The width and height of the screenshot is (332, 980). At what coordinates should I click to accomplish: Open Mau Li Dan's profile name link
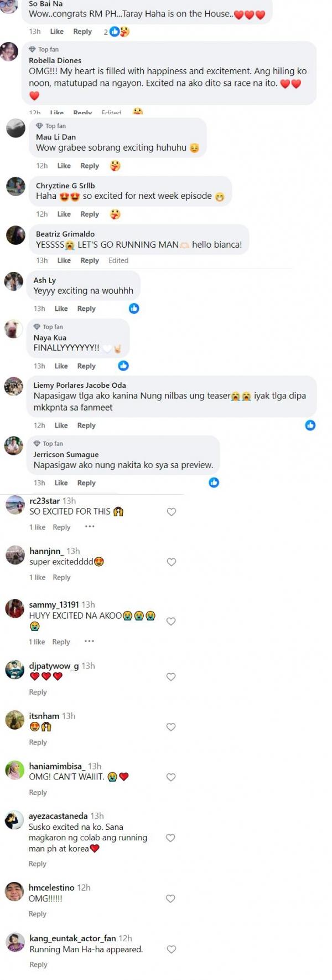click(56, 137)
